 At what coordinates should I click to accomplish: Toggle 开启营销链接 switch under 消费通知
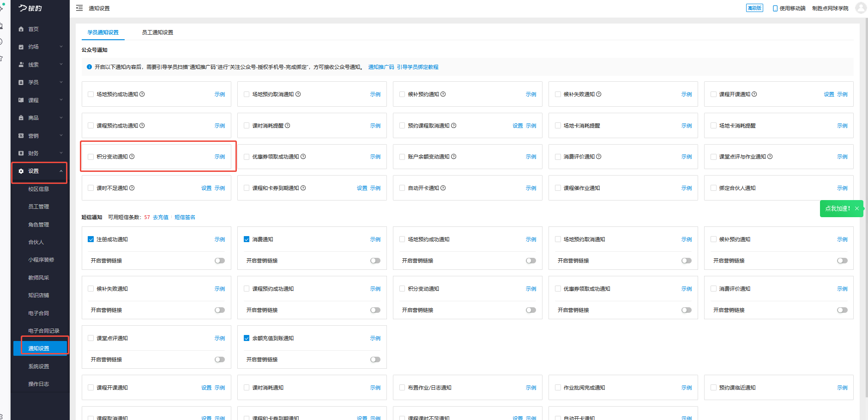[x=375, y=261]
